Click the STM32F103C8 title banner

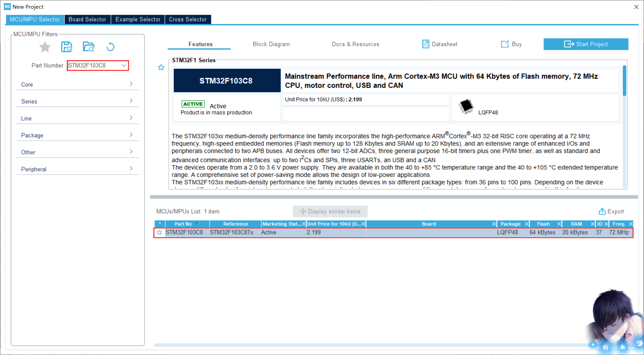[227, 81]
